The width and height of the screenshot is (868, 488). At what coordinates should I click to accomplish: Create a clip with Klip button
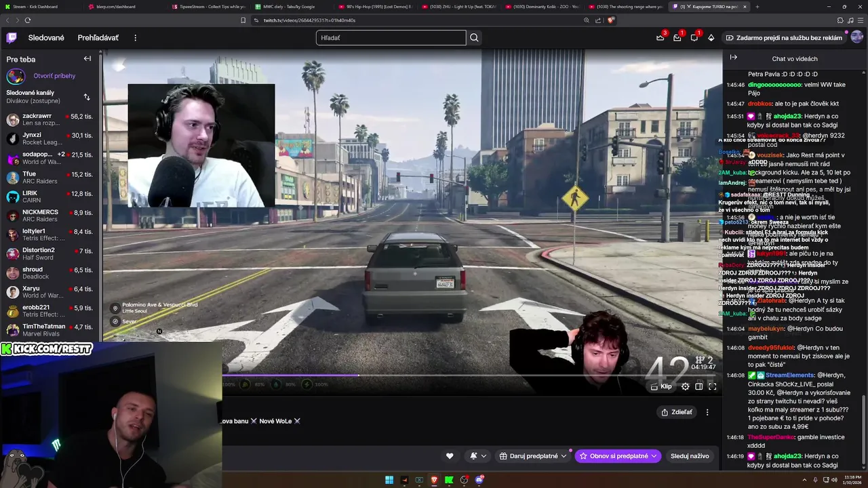[661, 386]
